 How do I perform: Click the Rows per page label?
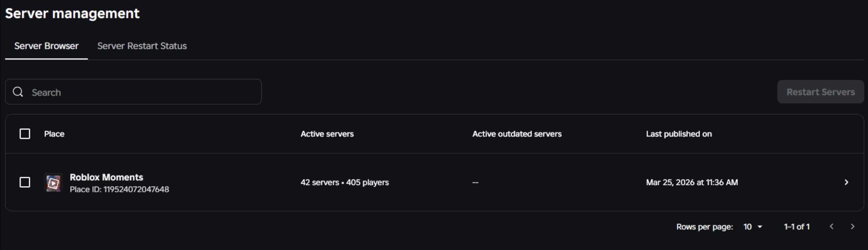point(704,227)
